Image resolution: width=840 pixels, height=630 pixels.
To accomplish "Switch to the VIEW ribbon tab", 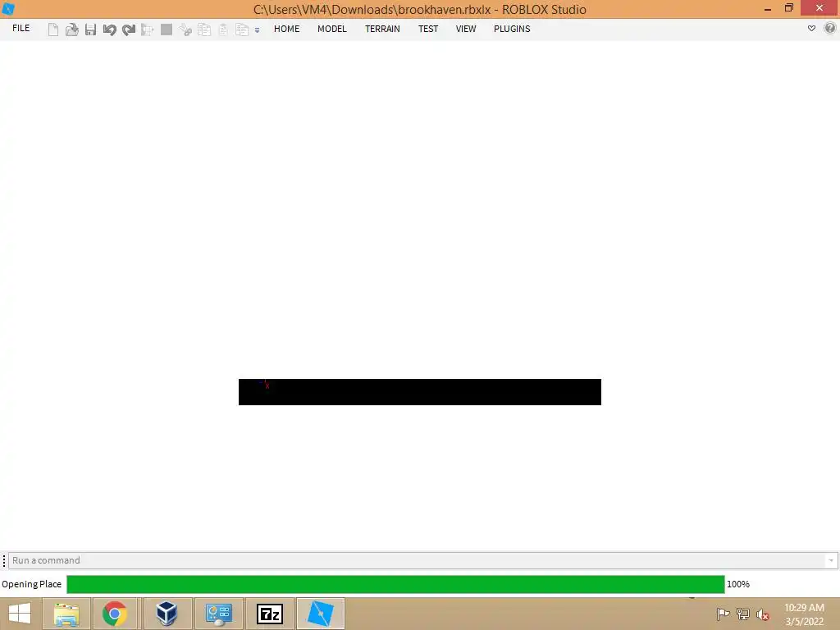I will click(x=466, y=29).
